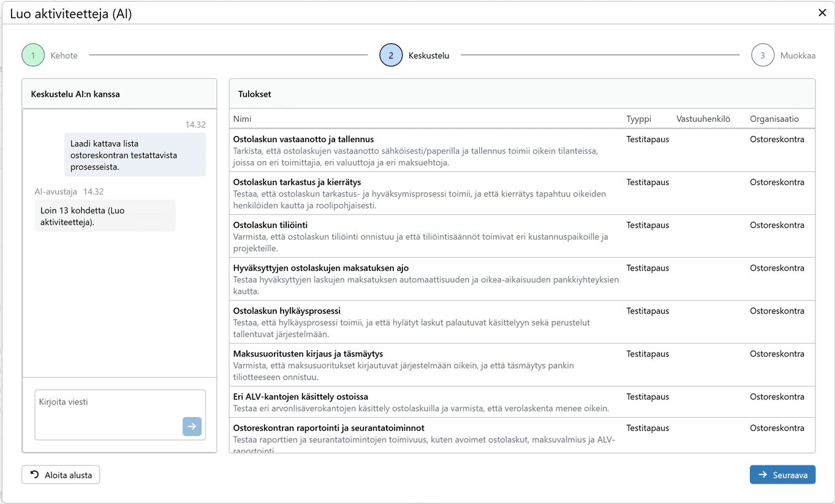Select Hyväksyttyjen ostolaskujen maksatuksen ajo row
The height and width of the screenshot is (504, 835).
coord(320,268)
